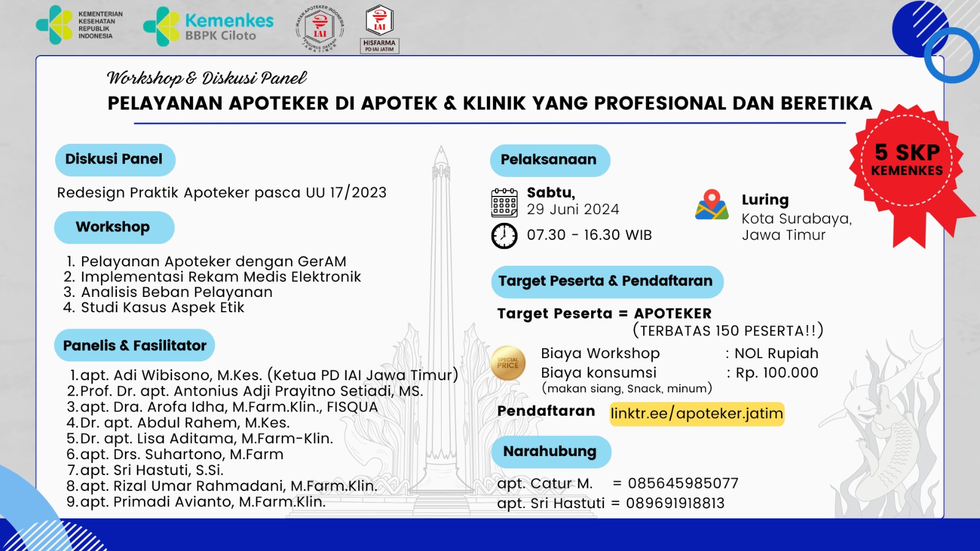Click the NOL Rupiah workshop fee
980x551 pixels.
coord(777,353)
